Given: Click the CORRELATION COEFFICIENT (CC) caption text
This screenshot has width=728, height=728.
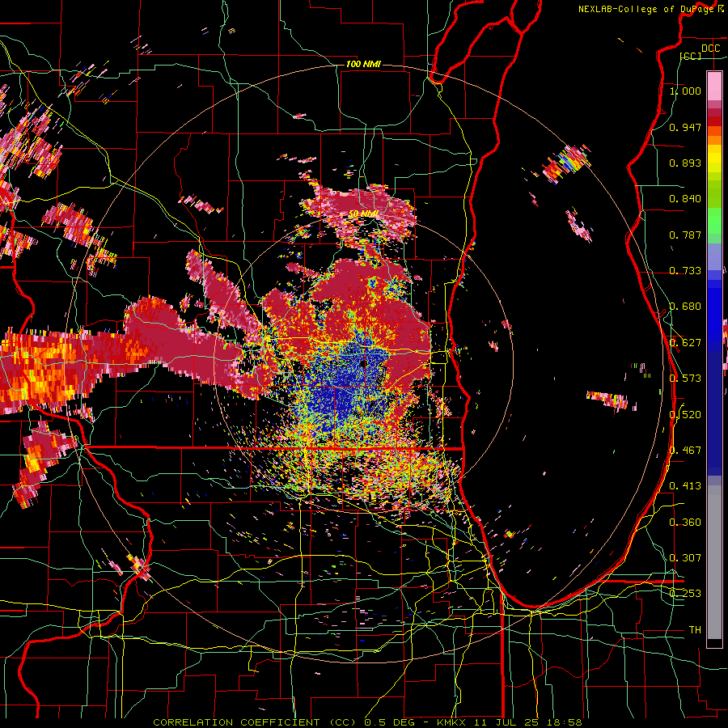Looking at the screenshot, I should [255, 722].
